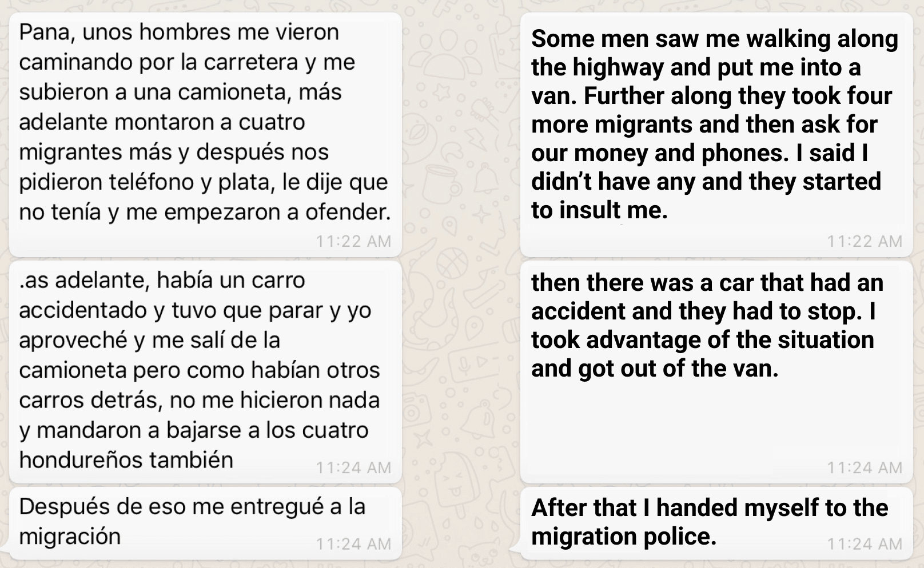The height and width of the screenshot is (568, 924).
Task: Click the 11:24 AM timestamp beside 'migración'
Action: [353, 544]
